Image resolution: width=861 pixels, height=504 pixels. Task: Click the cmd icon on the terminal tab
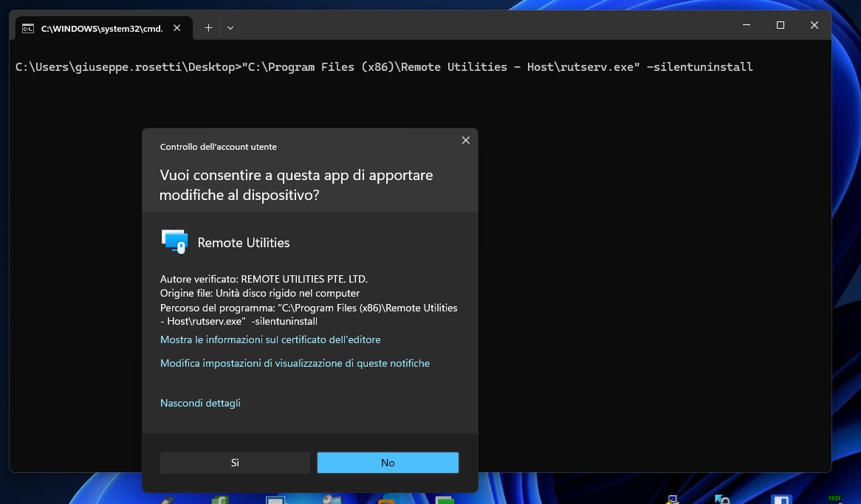pyautogui.click(x=27, y=28)
